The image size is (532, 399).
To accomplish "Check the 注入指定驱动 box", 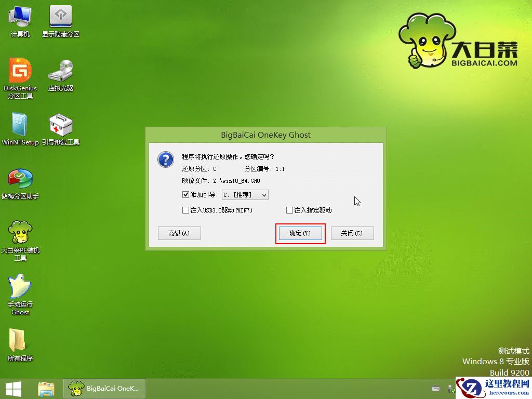I will tap(289, 210).
